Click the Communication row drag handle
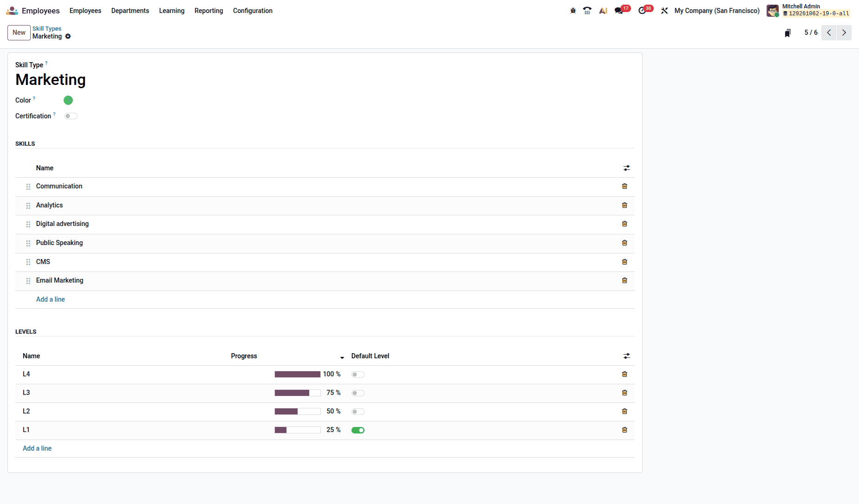Screen dimensions: 859x504 click(x=28, y=187)
